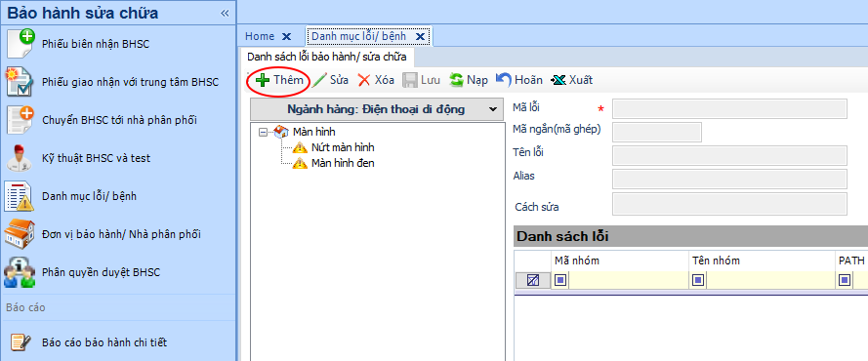Select Danh sách lỗi bảo hành/ sửa chữa tab
The width and height of the screenshot is (868, 361).
[x=327, y=57]
